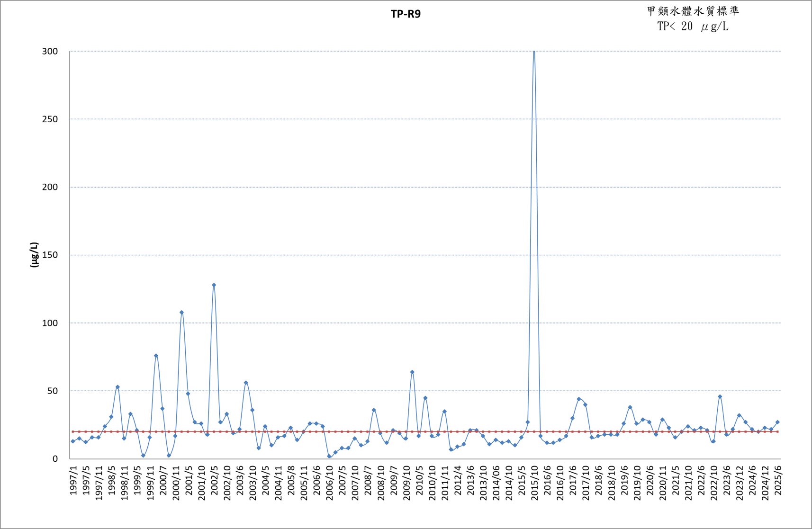Click the 128 data point at 2002/5
Viewport: 812px width, 529px height.
point(214,285)
